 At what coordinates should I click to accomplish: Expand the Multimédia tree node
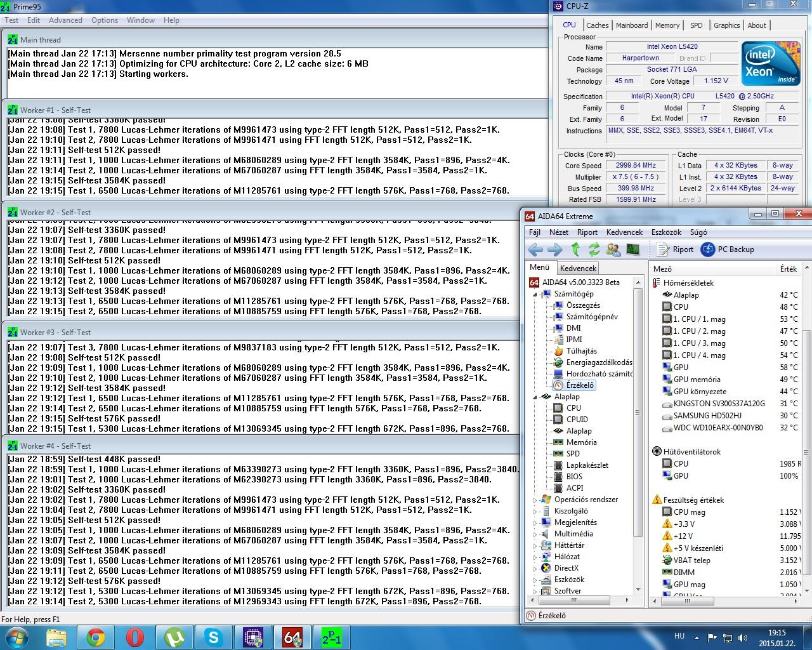click(535, 534)
